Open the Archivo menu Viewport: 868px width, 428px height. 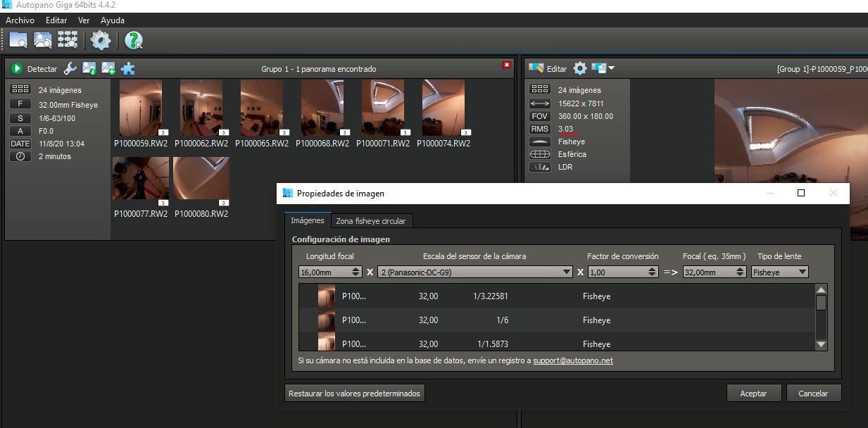coord(20,20)
